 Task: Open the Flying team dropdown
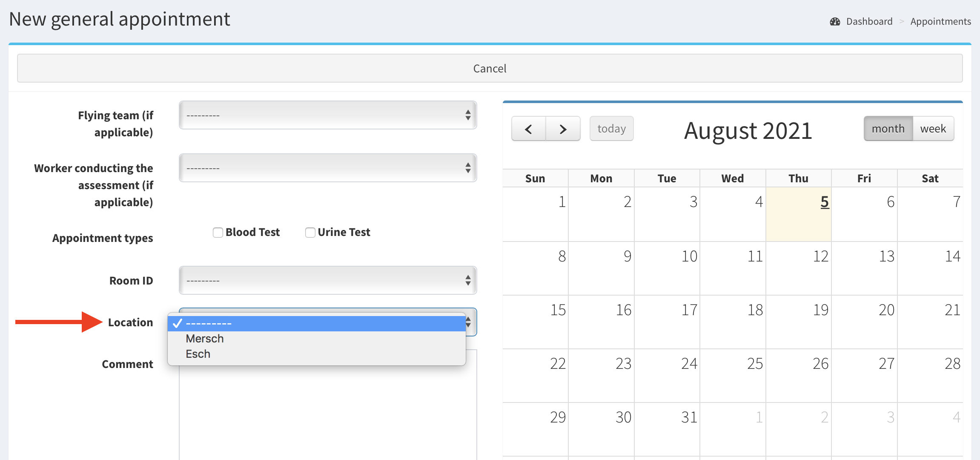[327, 115]
